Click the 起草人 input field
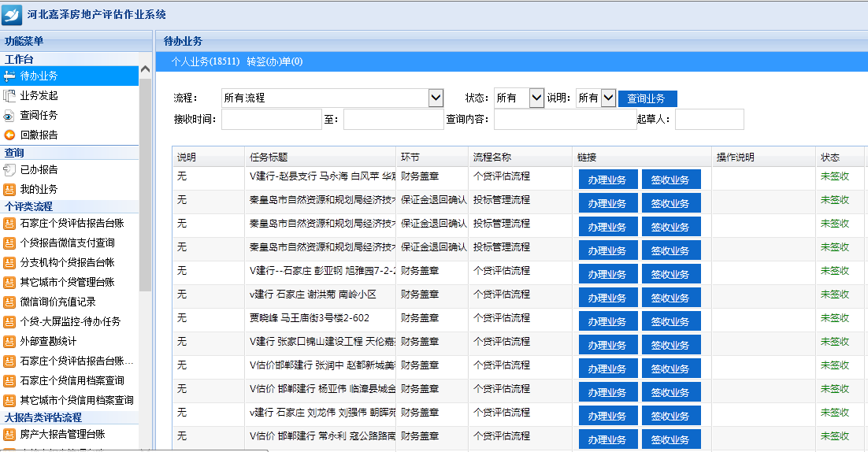This screenshot has width=868, height=452. pyautogui.click(x=709, y=119)
